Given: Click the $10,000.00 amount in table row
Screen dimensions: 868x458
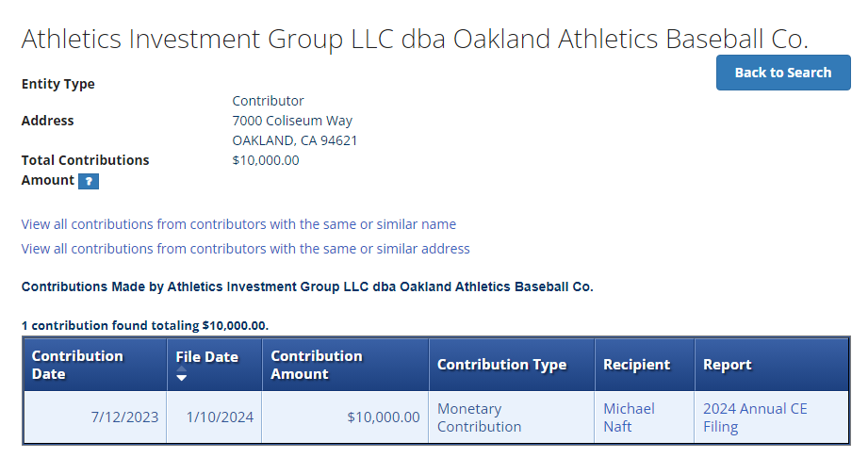Looking at the screenshot, I should [x=383, y=417].
